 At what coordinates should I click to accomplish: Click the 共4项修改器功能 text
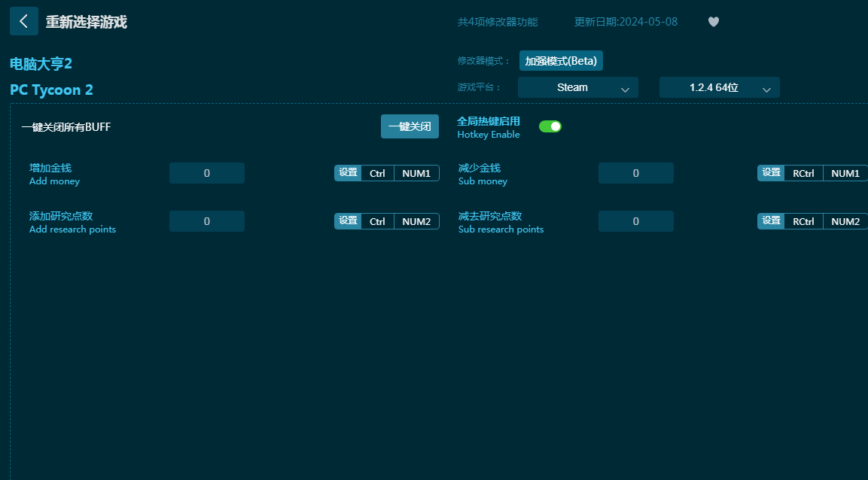498,22
